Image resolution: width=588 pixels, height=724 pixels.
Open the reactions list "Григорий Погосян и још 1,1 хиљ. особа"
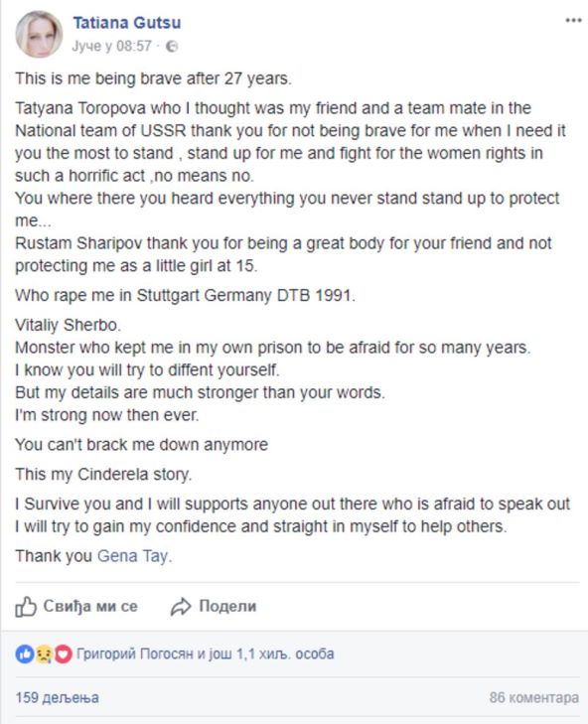point(205,653)
